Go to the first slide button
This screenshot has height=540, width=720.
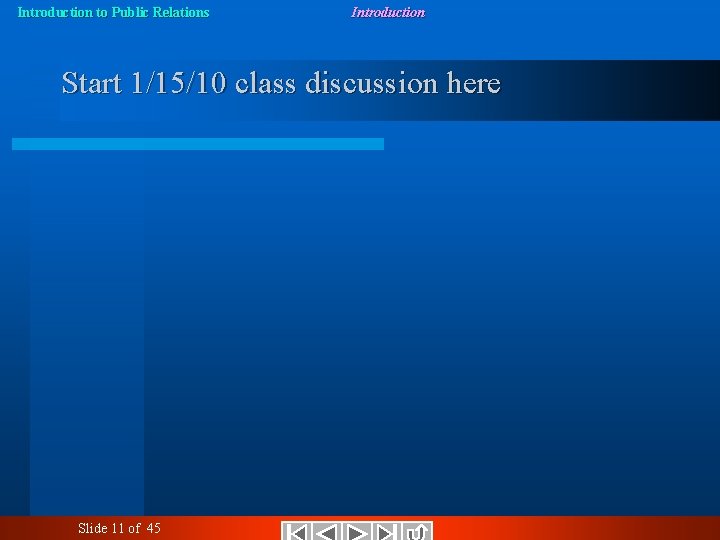pyautogui.click(x=296, y=531)
